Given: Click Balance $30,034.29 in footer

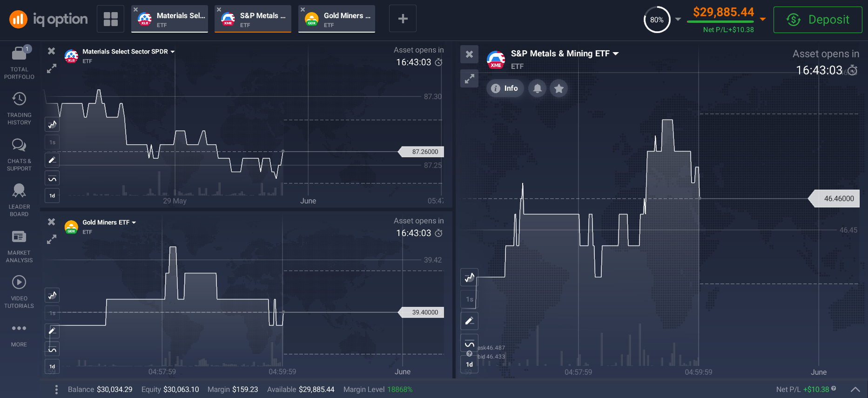Looking at the screenshot, I should click(x=100, y=390).
